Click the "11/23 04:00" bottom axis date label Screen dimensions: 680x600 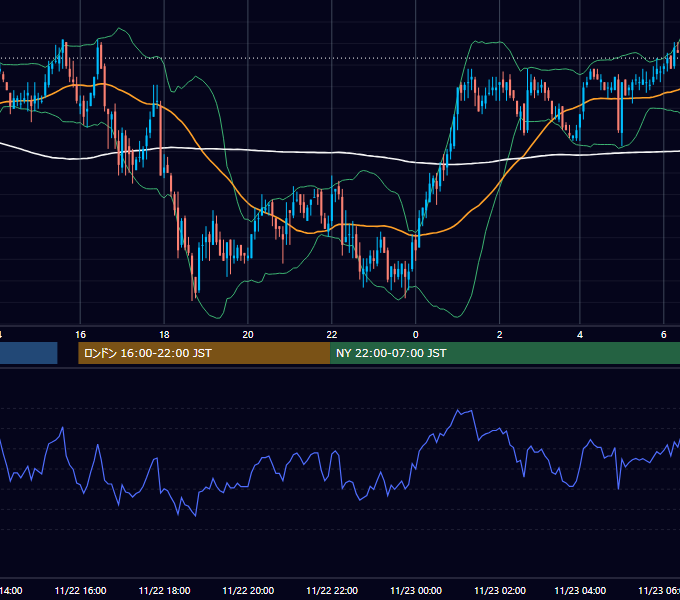click(x=580, y=590)
